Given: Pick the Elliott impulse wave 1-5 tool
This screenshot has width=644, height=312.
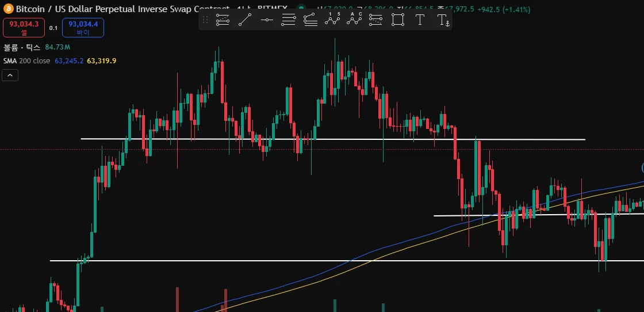Looking at the screenshot, I should [x=332, y=20].
